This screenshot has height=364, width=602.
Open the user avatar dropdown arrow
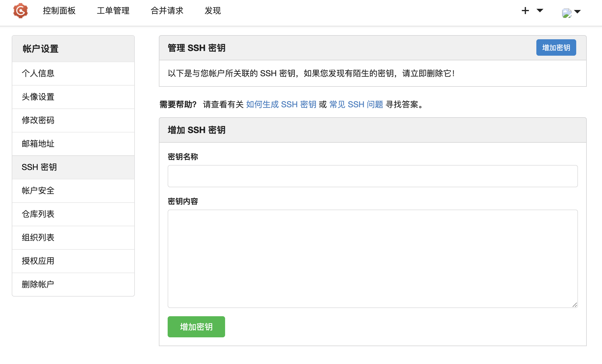point(577,12)
